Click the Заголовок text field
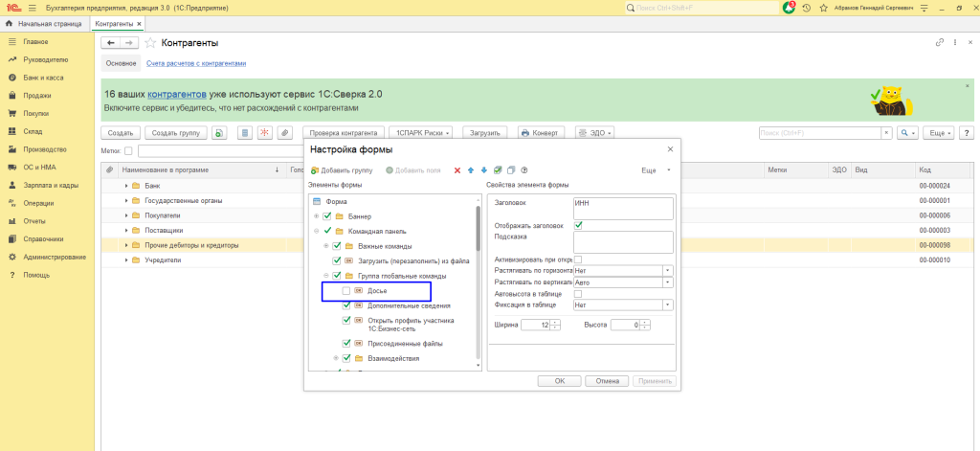This screenshot has width=980, height=451. 623,208
